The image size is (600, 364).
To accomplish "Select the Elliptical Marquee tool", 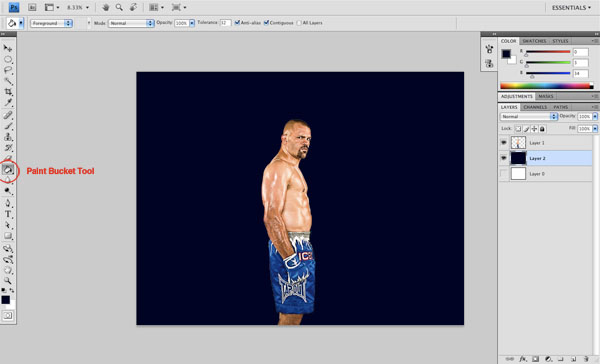I will [x=8, y=59].
